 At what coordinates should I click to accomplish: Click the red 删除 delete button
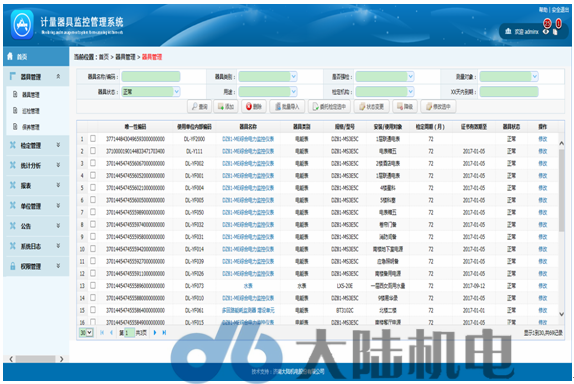tap(254, 107)
